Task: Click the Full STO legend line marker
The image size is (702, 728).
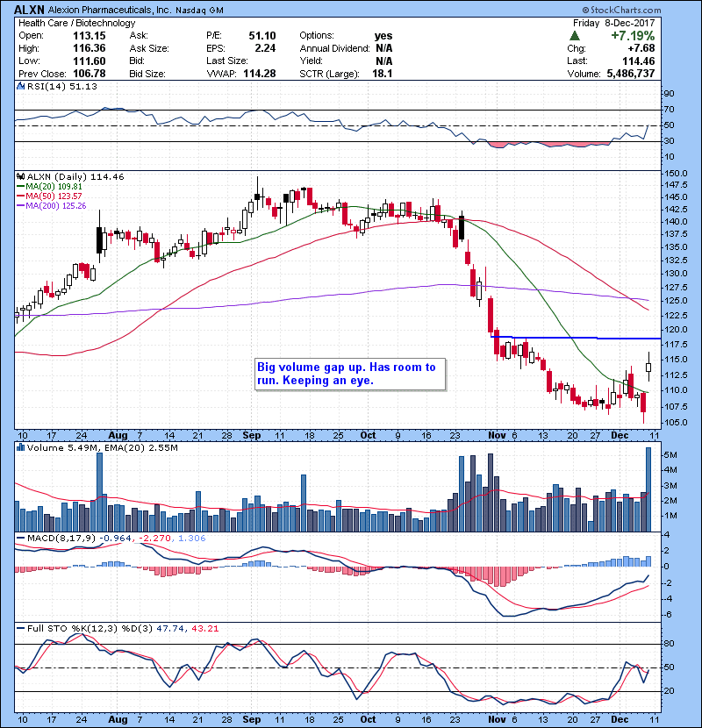Action: [20, 628]
